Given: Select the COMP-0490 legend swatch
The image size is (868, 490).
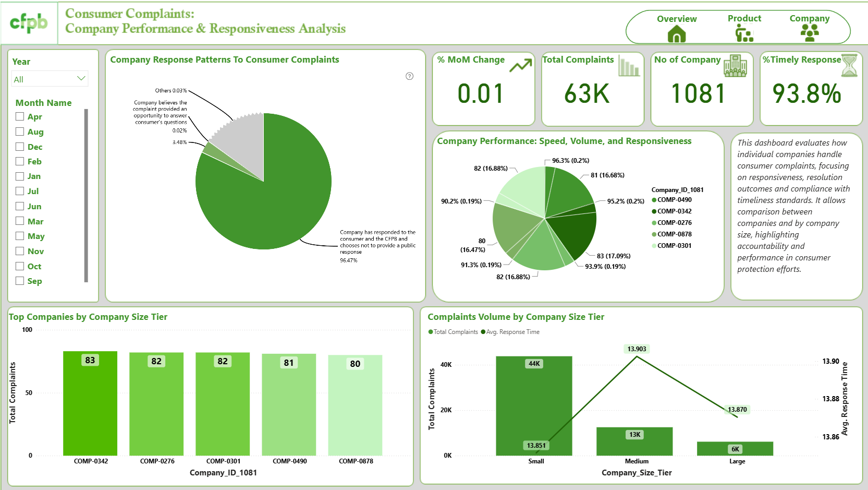Looking at the screenshot, I should tap(654, 200).
